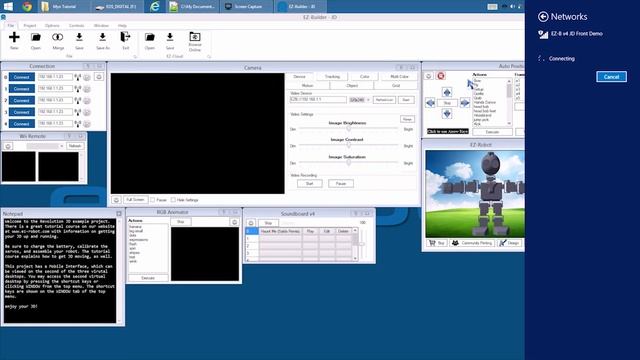Click the Auto Position up arrow
This screenshot has height=360, width=640.
click(447, 92)
